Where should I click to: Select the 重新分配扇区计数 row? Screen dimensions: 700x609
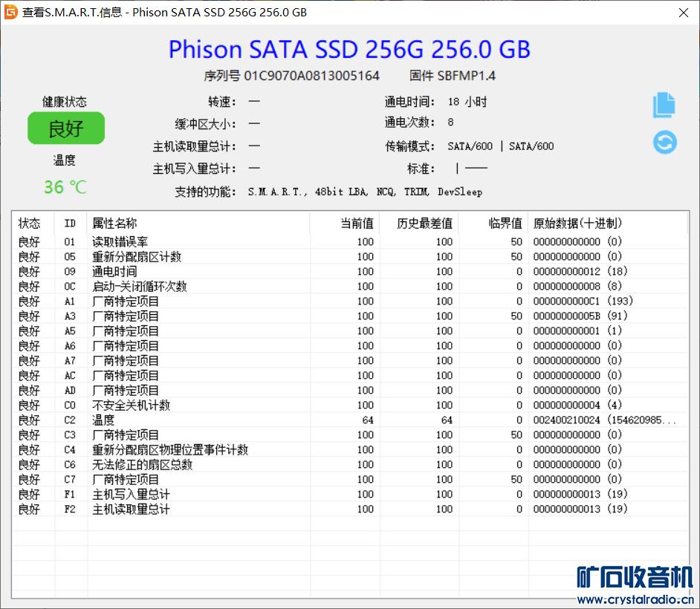tap(350, 256)
